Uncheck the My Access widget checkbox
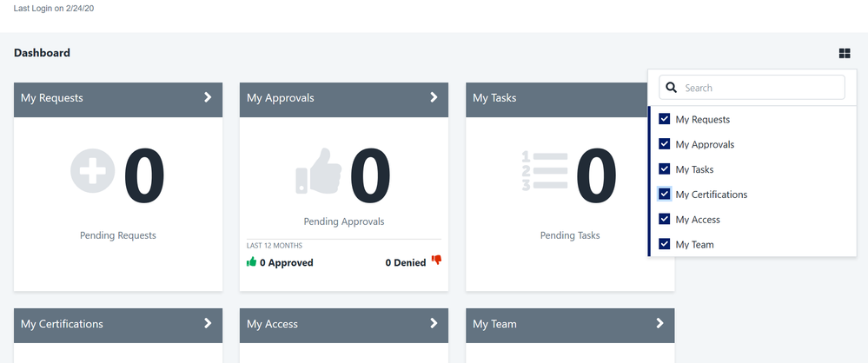The width and height of the screenshot is (868, 363). (665, 220)
